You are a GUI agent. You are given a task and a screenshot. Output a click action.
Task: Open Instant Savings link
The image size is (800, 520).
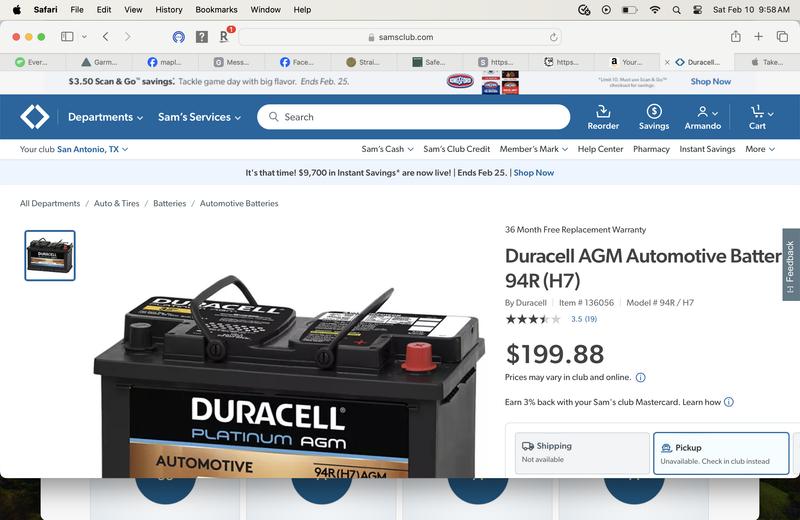click(x=707, y=149)
